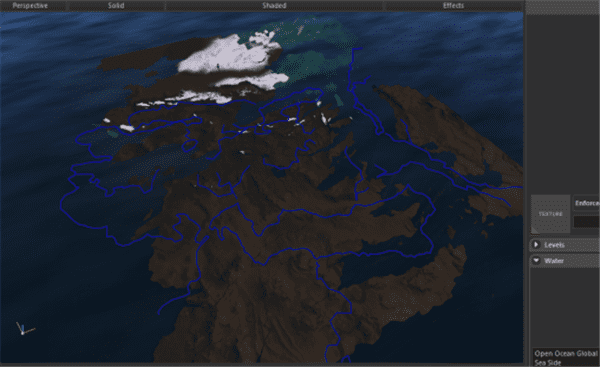
Task: Select Open Ocean Global water preset
Action: (x=566, y=353)
